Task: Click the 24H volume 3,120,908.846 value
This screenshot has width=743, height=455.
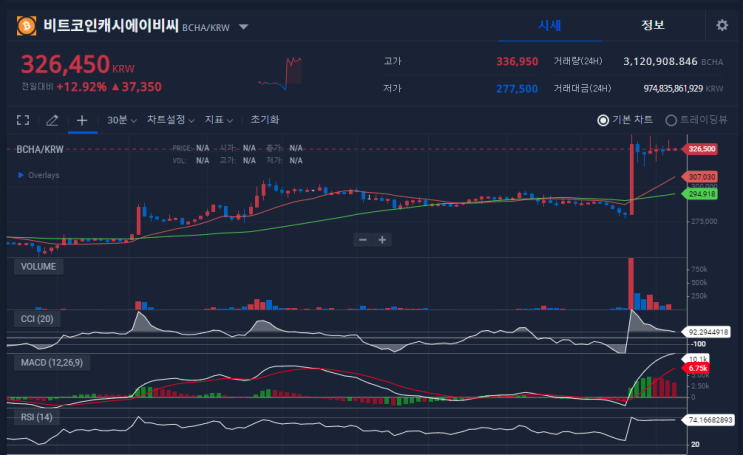Action: click(x=660, y=62)
